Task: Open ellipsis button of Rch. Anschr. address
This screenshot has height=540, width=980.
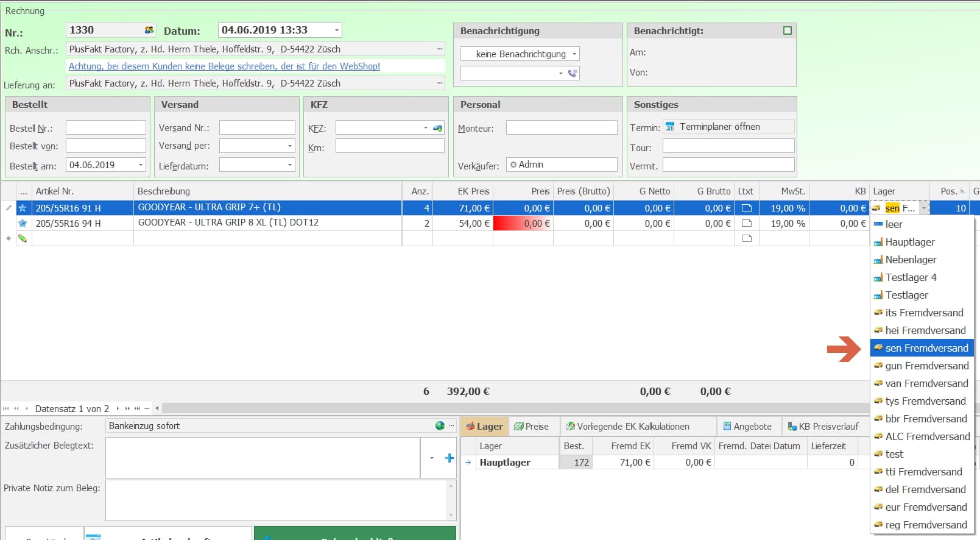Action: pyautogui.click(x=440, y=49)
